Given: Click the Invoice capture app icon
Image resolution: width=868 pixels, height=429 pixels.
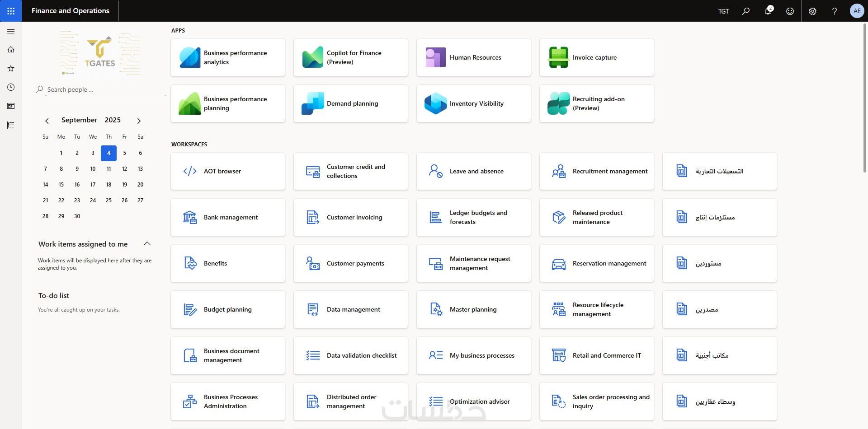Looking at the screenshot, I should pyautogui.click(x=559, y=57).
